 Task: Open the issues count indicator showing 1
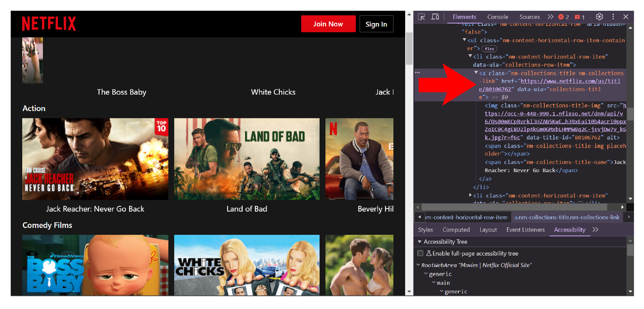click(580, 17)
